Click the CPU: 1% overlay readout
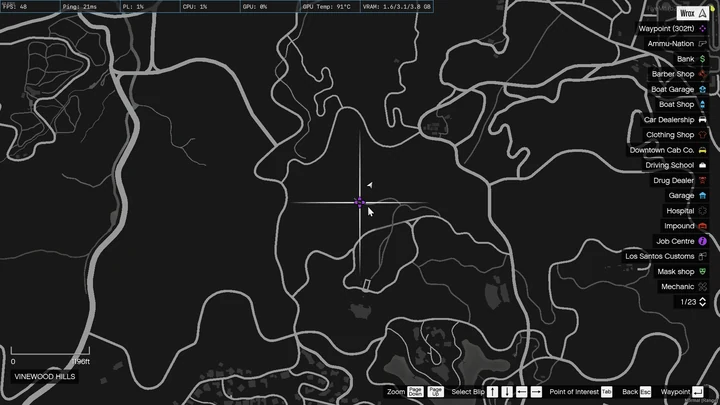Image resolution: width=720 pixels, height=405 pixels. tap(195, 7)
